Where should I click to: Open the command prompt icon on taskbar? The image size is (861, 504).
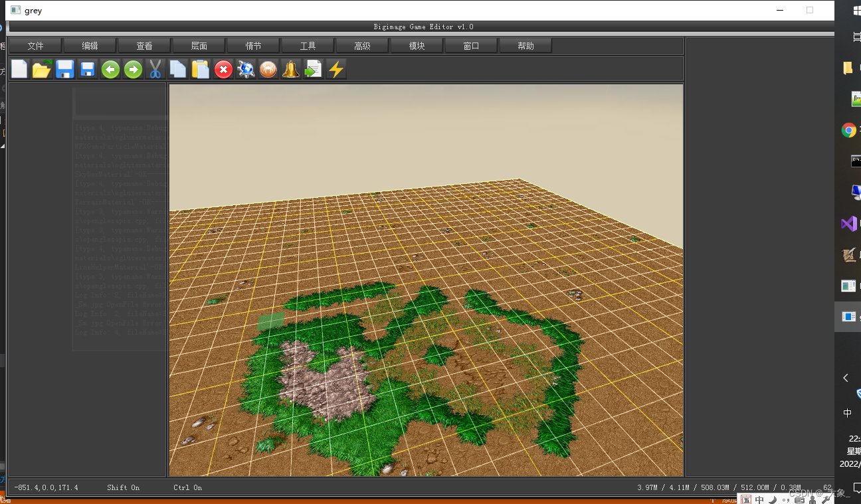(856, 161)
